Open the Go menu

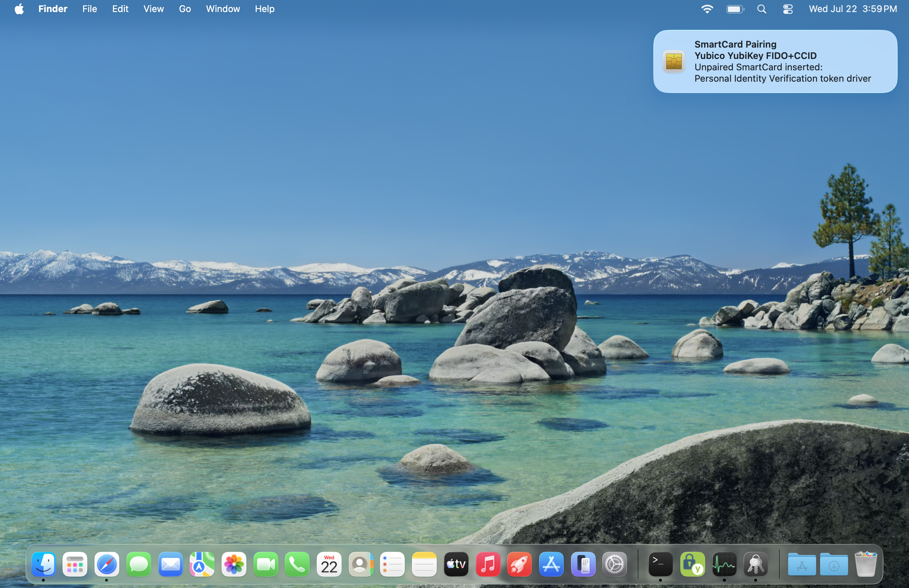(x=185, y=9)
